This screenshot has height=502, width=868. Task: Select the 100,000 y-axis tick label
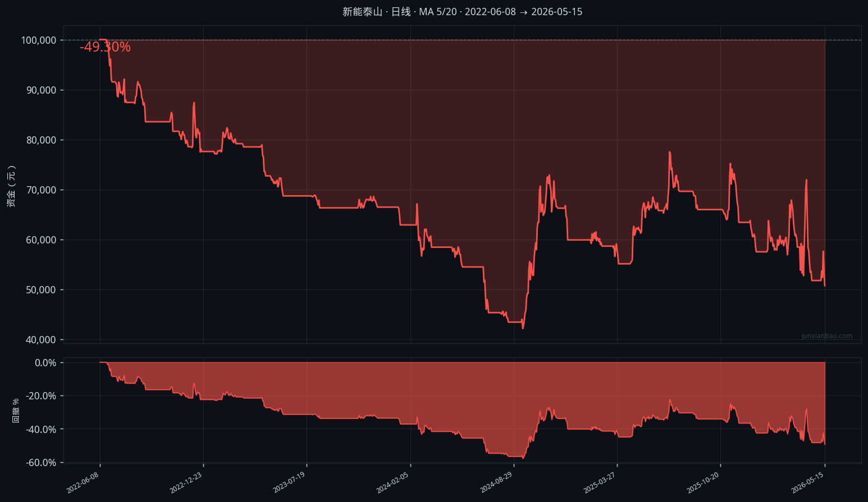pyautogui.click(x=39, y=40)
